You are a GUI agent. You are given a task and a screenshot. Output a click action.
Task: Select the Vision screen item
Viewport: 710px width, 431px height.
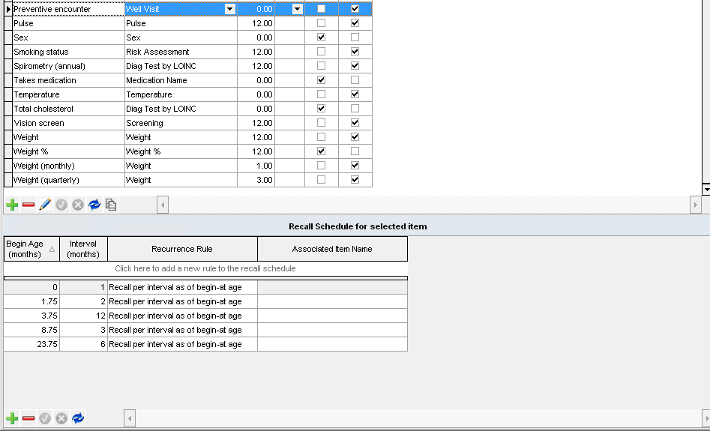[x=68, y=123]
